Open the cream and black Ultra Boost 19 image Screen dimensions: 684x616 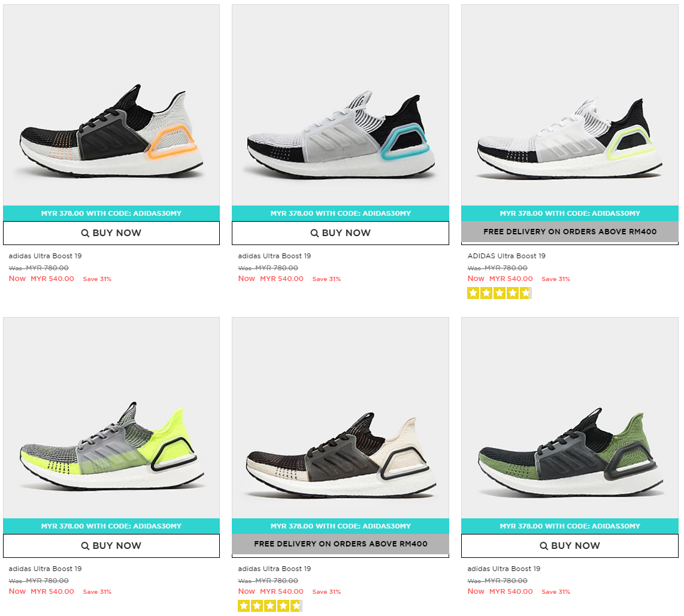click(x=340, y=418)
